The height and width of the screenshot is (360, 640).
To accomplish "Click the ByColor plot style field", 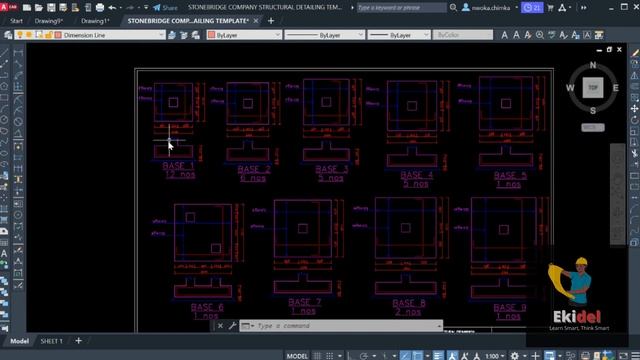I will click(x=463, y=35).
